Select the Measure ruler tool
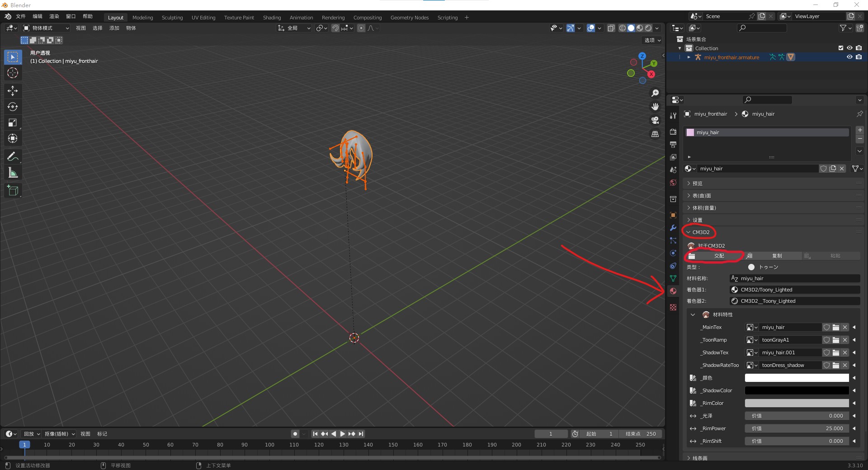 tap(13, 172)
